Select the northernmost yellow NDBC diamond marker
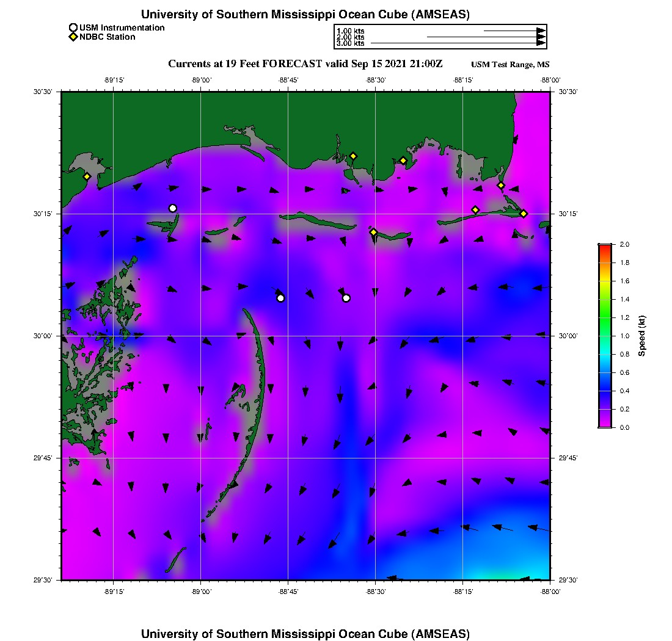This screenshot has width=672, height=641. click(353, 156)
